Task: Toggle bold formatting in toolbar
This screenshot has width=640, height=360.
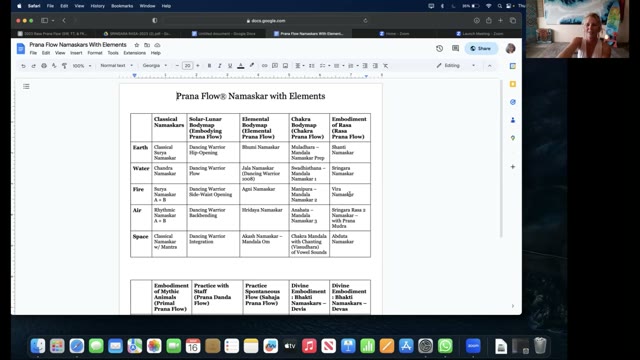Action: pos(209,66)
